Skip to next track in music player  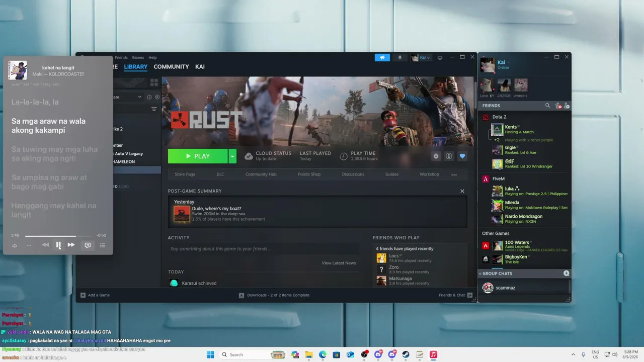click(x=71, y=245)
